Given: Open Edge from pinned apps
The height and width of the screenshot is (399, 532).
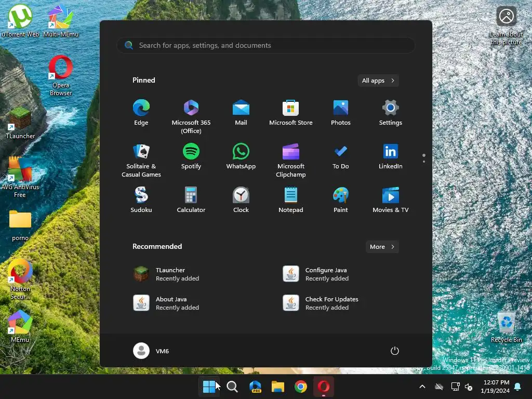Looking at the screenshot, I should point(141,113).
